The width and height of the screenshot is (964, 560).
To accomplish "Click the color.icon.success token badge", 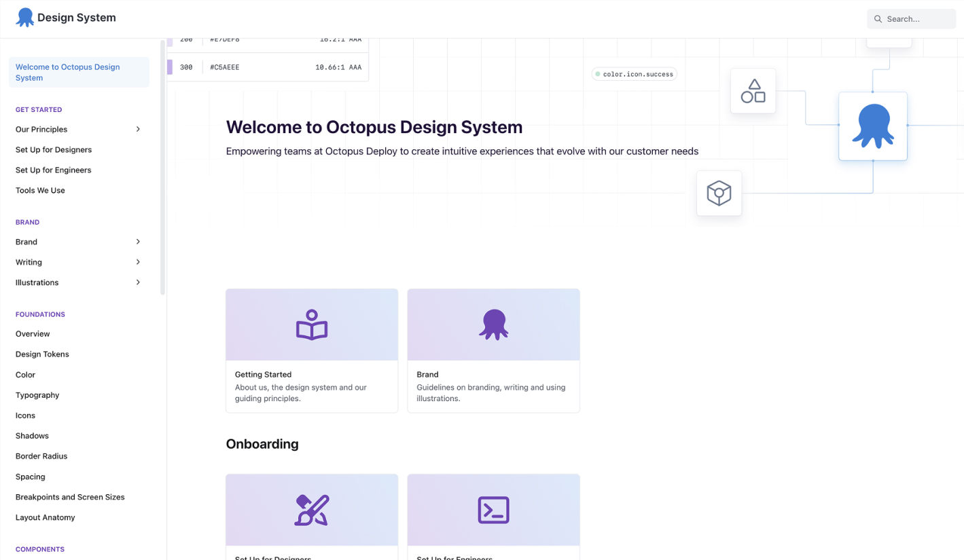I will click(x=634, y=74).
